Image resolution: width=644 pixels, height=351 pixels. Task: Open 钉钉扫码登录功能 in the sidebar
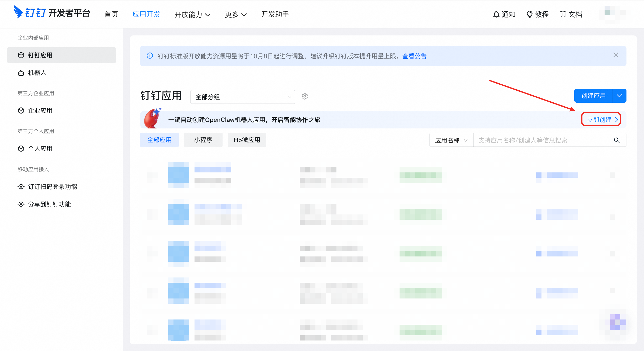click(62, 186)
